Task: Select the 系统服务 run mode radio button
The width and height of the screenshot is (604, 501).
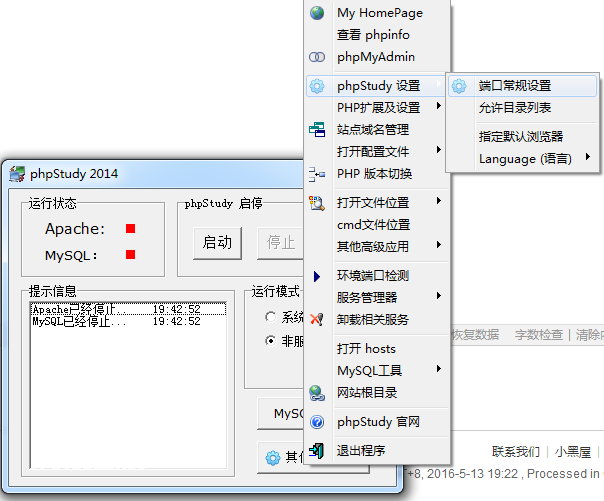Action: click(270, 317)
